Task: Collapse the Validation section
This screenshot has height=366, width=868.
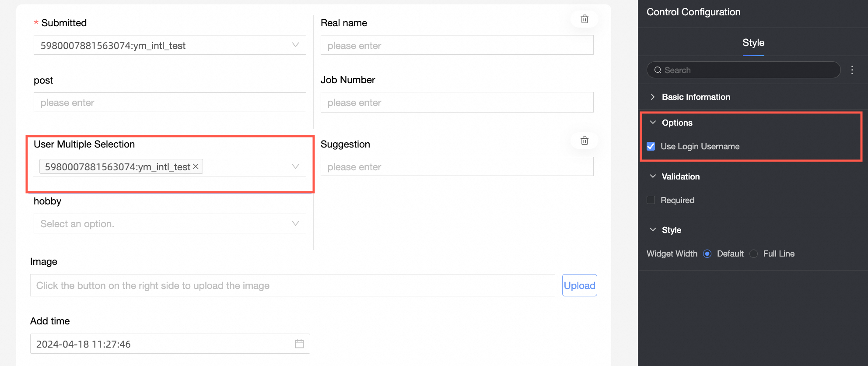Action: click(653, 176)
